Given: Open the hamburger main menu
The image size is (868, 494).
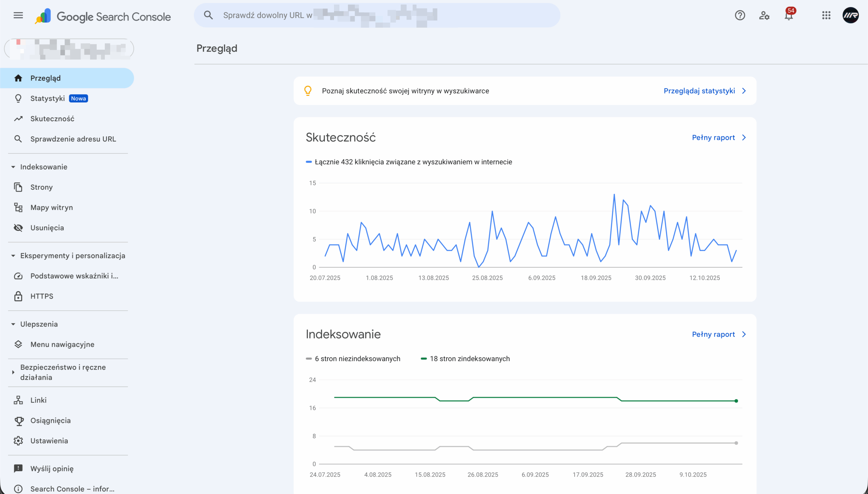Looking at the screenshot, I should tap(18, 15).
